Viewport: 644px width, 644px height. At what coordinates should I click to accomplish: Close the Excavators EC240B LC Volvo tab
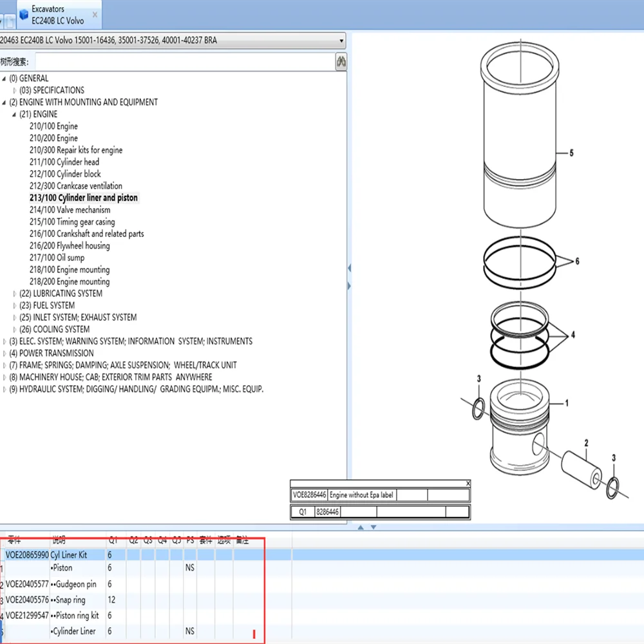pos(95,14)
